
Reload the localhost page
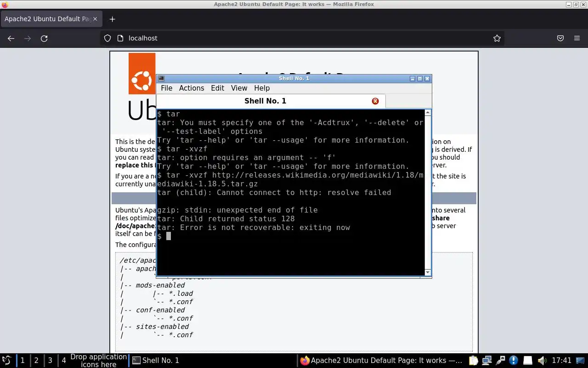[44, 39]
